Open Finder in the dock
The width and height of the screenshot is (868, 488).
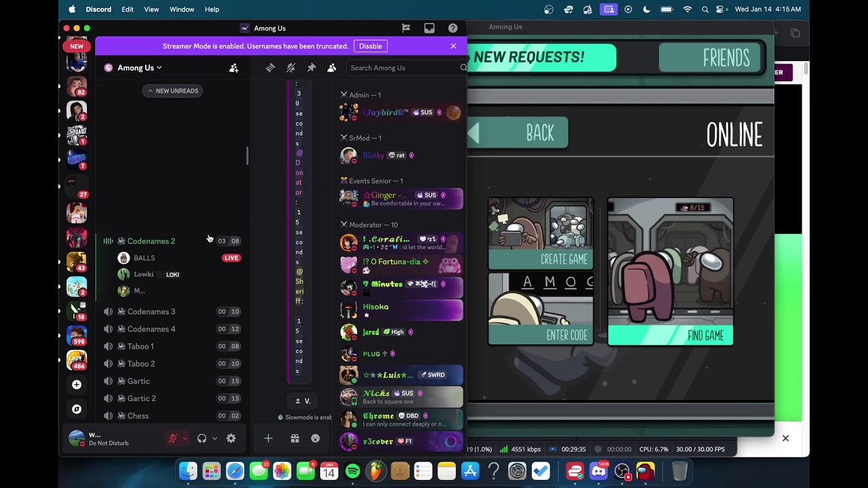click(x=188, y=471)
